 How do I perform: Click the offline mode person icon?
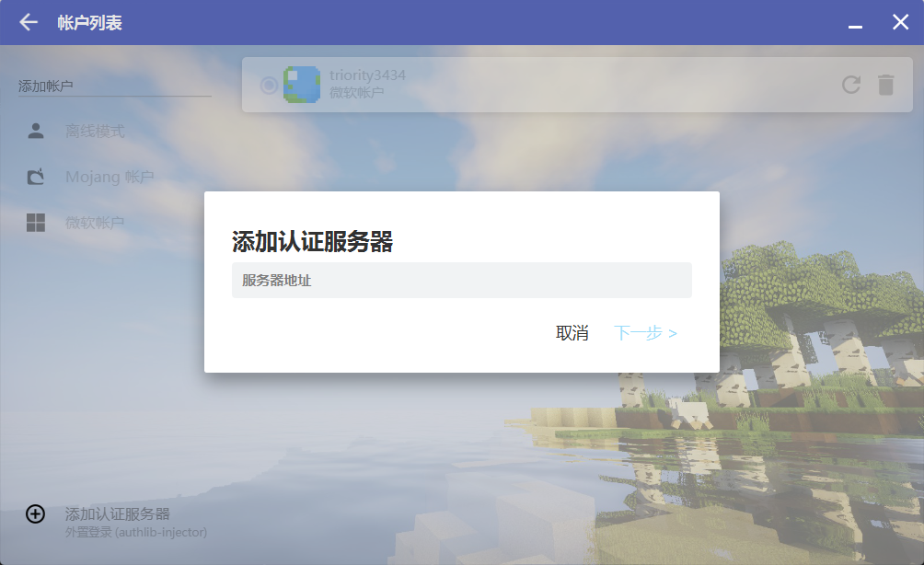(x=36, y=131)
